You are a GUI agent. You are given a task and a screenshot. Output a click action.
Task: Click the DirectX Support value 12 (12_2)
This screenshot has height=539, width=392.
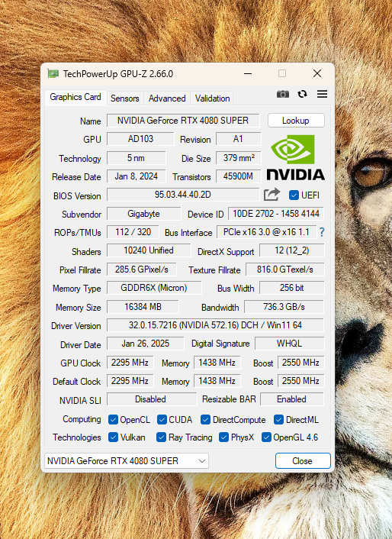point(292,250)
